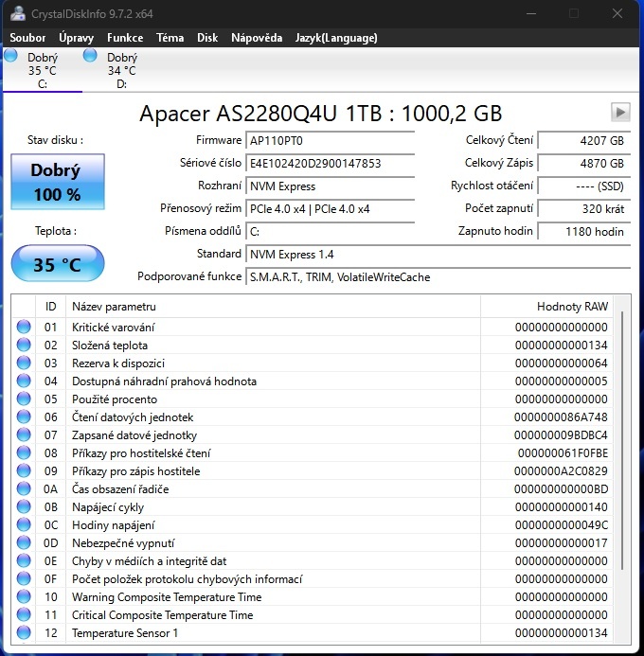Image resolution: width=644 pixels, height=656 pixels.
Task: Click status orb of Čas obsazení řadiče row
Action: (x=24, y=488)
